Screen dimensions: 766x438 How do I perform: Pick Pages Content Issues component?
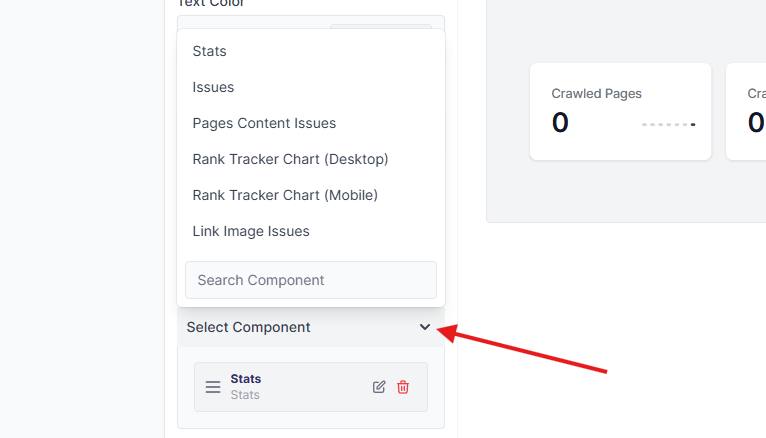coord(264,123)
